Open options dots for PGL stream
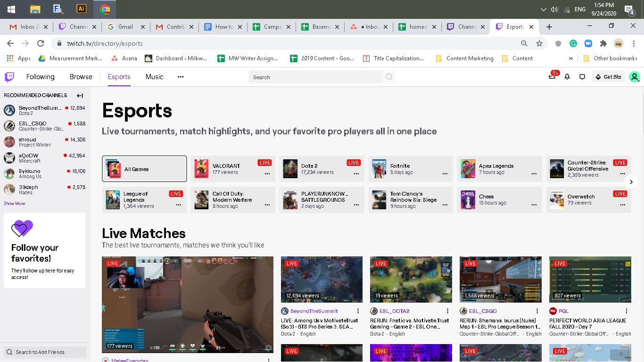The width and height of the screenshot is (644, 362). (x=627, y=311)
